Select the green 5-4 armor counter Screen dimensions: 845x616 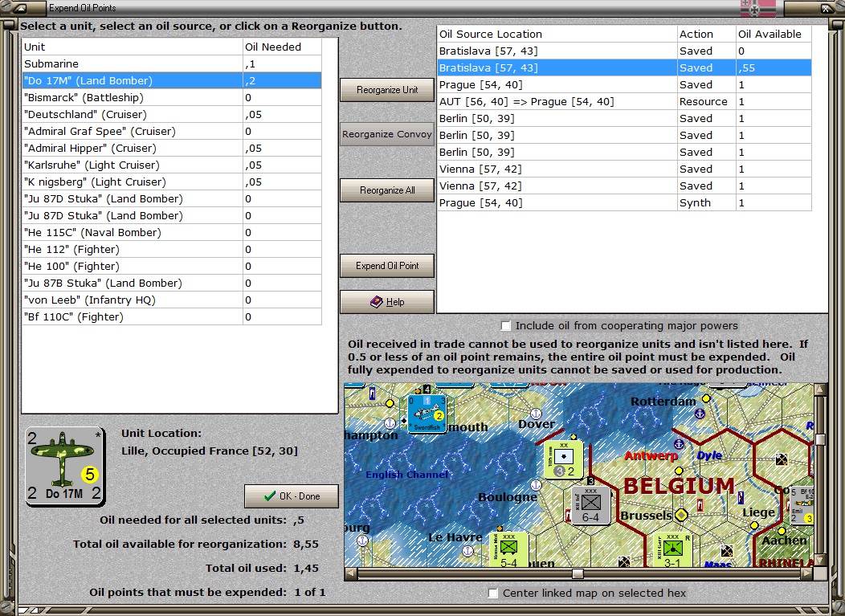(508, 549)
